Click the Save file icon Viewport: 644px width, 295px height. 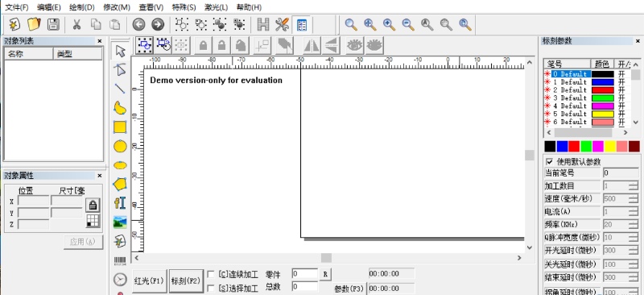pos(54,25)
